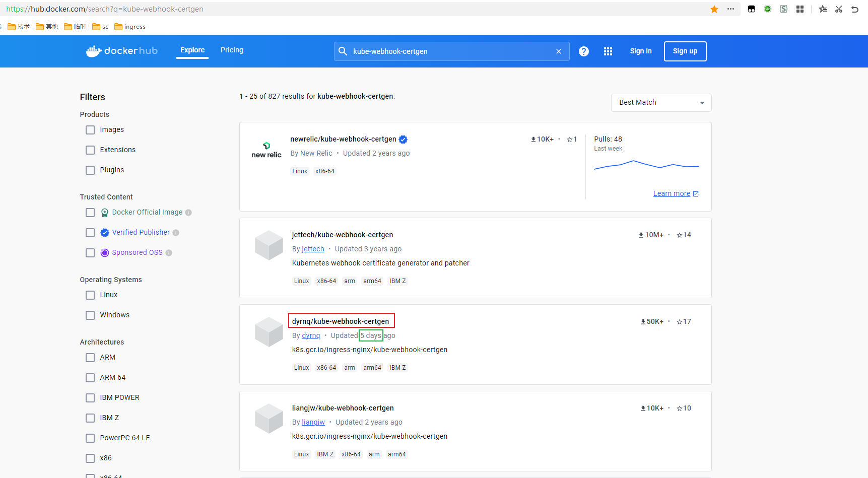868x478 pixels.
Task: Visit the liangjw publisher profile link
Action: coord(313,422)
